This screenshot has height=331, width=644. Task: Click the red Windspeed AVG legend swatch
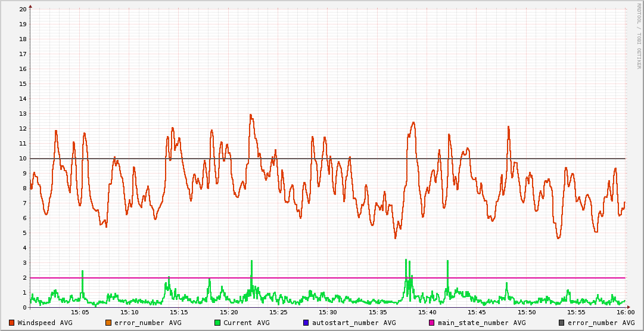tap(12, 323)
